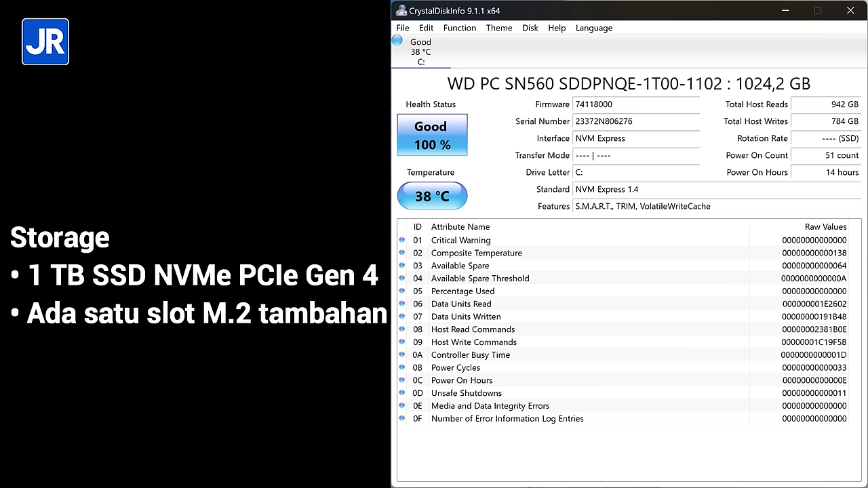Screen dimensions: 868x488
Task: Click the status orb beside attribute ID 0C
Action: (x=402, y=380)
